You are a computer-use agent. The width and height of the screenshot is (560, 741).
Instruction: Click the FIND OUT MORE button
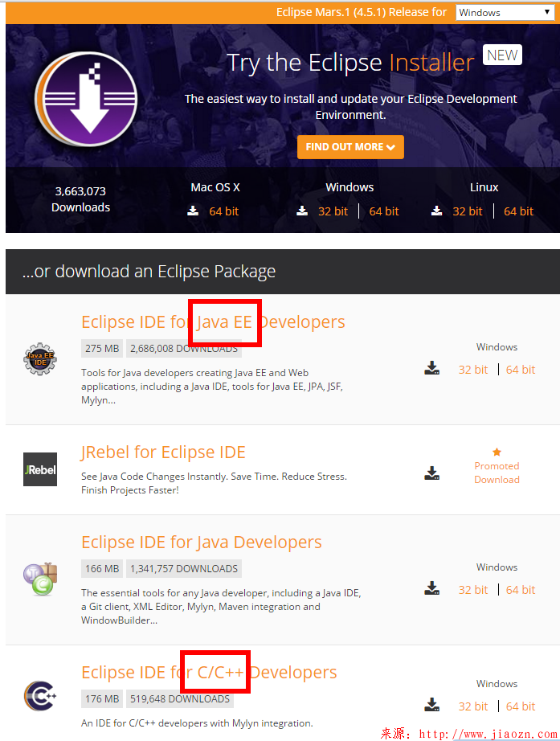[350, 147]
